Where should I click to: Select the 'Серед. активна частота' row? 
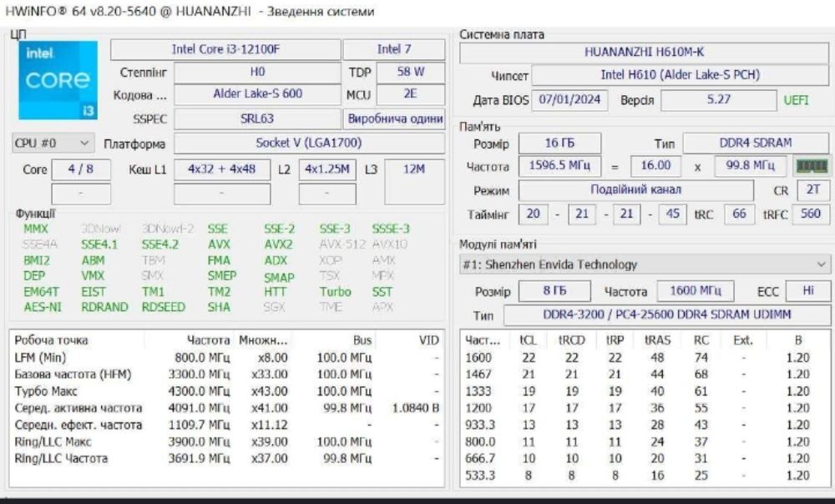(x=226, y=408)
